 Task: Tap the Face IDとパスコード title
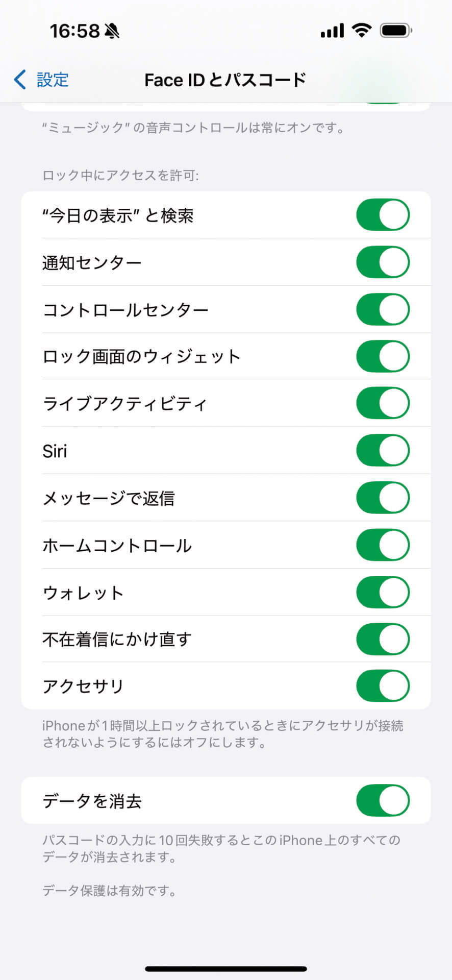pos(225,80)
